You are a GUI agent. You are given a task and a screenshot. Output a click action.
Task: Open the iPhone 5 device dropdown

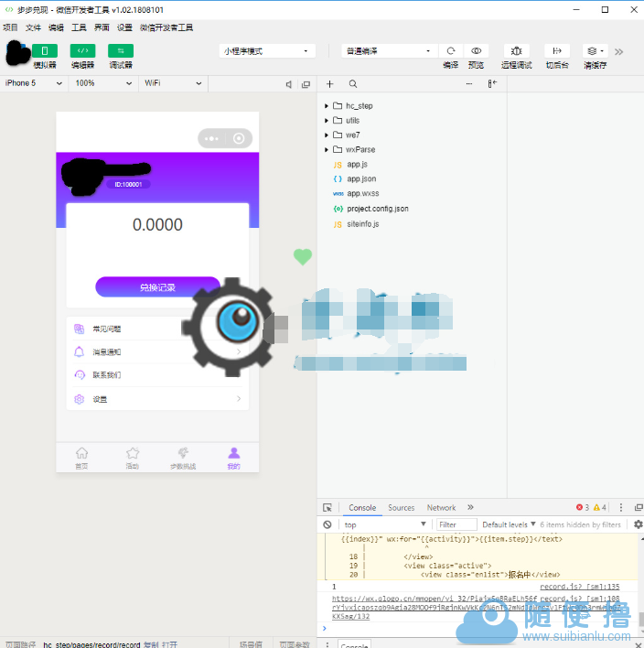tap(34, 83)
